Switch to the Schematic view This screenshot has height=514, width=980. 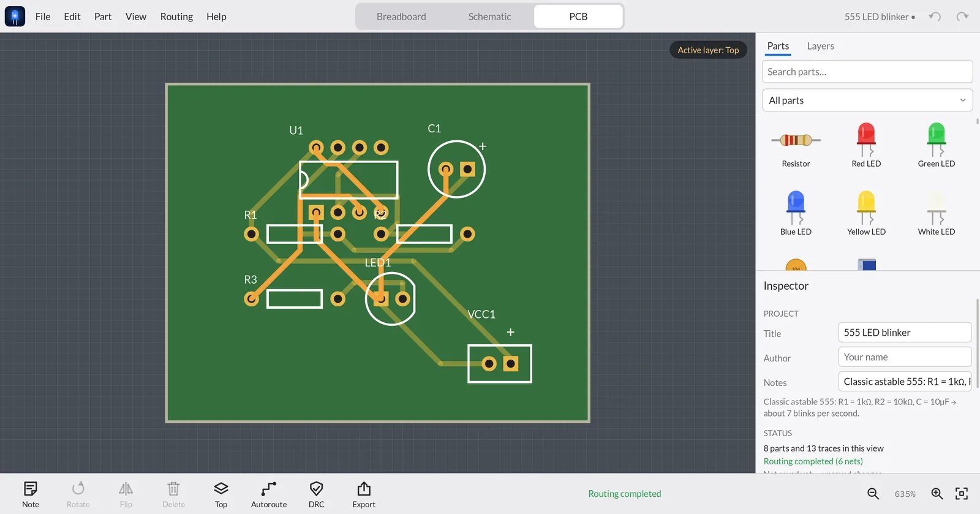tap(489, 17)
